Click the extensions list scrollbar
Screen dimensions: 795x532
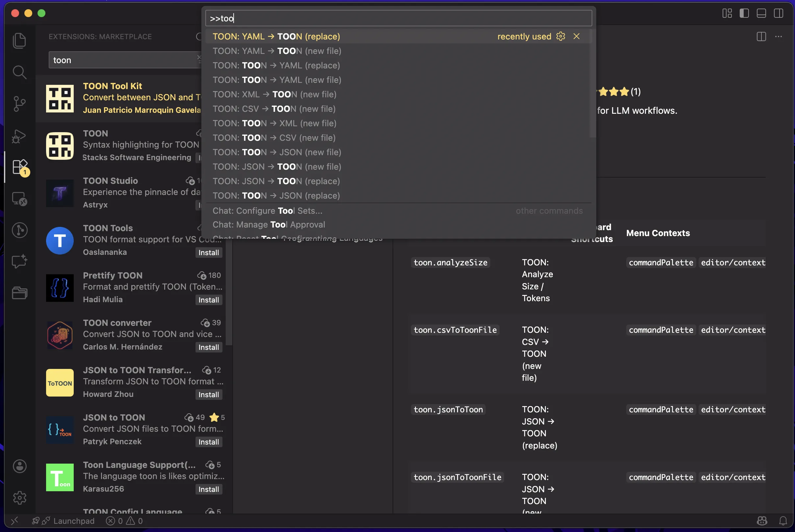(229, 292)
